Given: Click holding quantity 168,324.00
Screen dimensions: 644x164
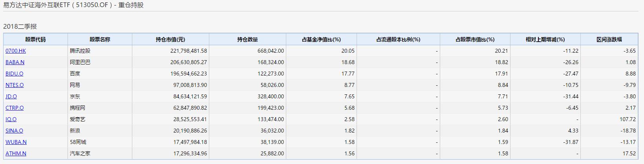Looking at the screenshot, I should tap(271, 62).
